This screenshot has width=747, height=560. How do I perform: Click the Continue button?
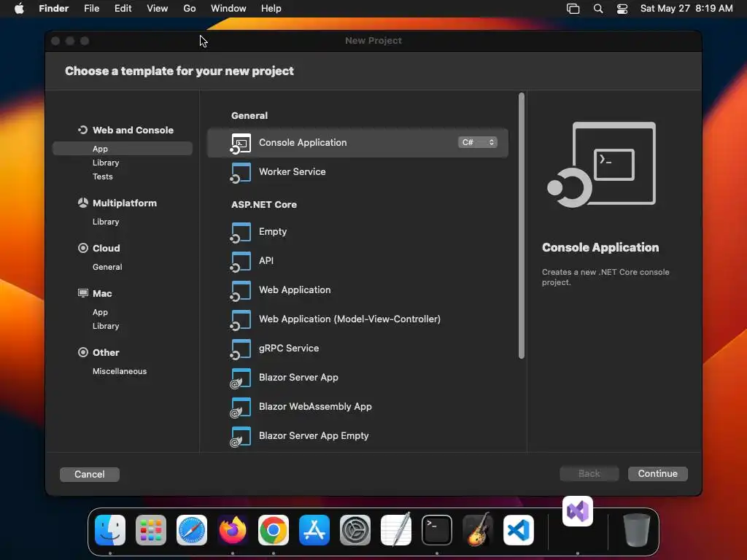point(657,473)
